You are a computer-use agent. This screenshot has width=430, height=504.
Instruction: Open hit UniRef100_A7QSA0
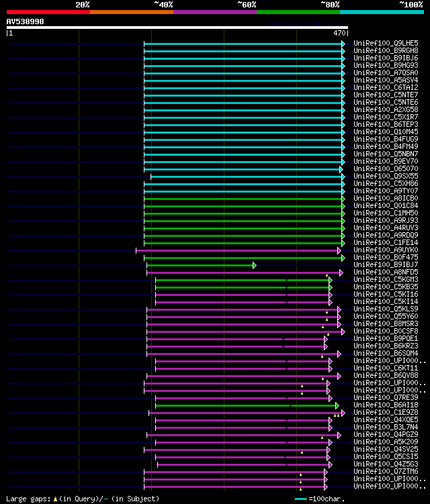coord(386,72)
